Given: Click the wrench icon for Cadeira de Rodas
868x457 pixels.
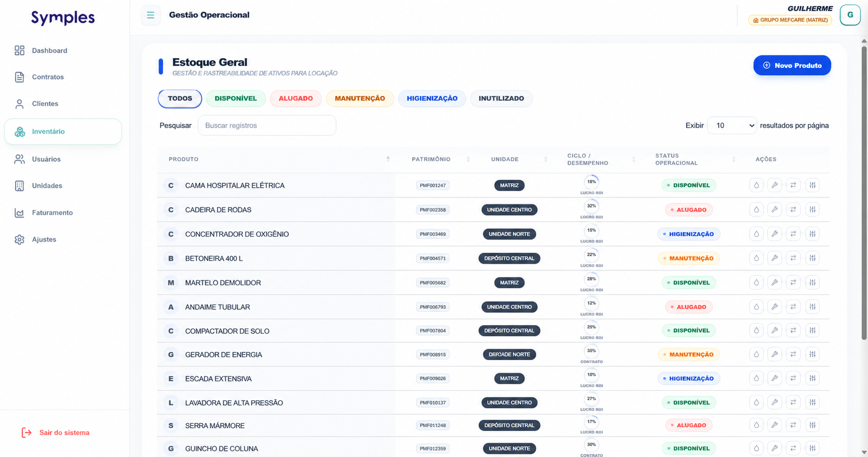Looking at the screenshot, I should pyautogui.click(x=775, y=209).
